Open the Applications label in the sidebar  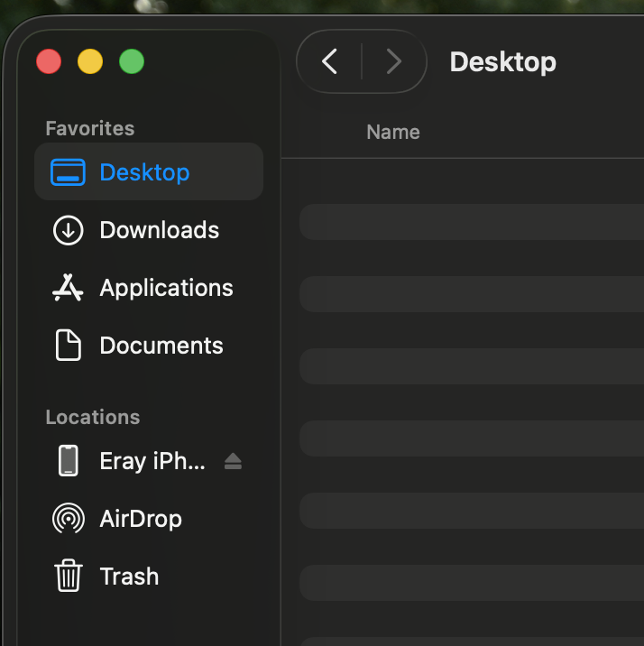point(166,288)
